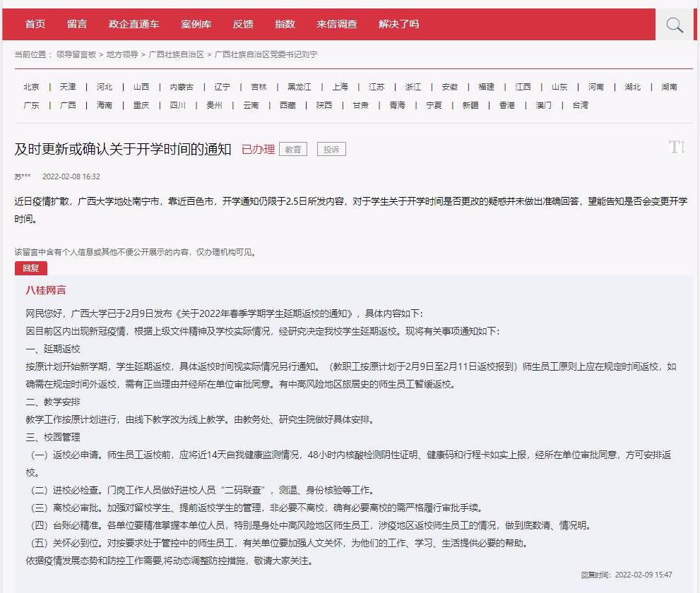Click the red 回复 label
The height and width of the screenshot is (593, 700).
pyautogui.click(x=31, y=268)
